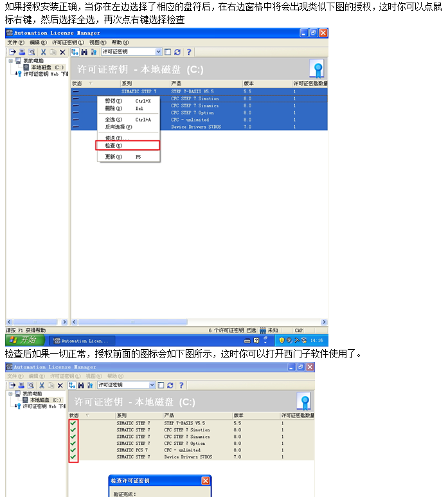Viewport: 448px width, 497px height.
Task: Click the print preview icon in the window with green checkmarks
Action: tap(30, 385)
